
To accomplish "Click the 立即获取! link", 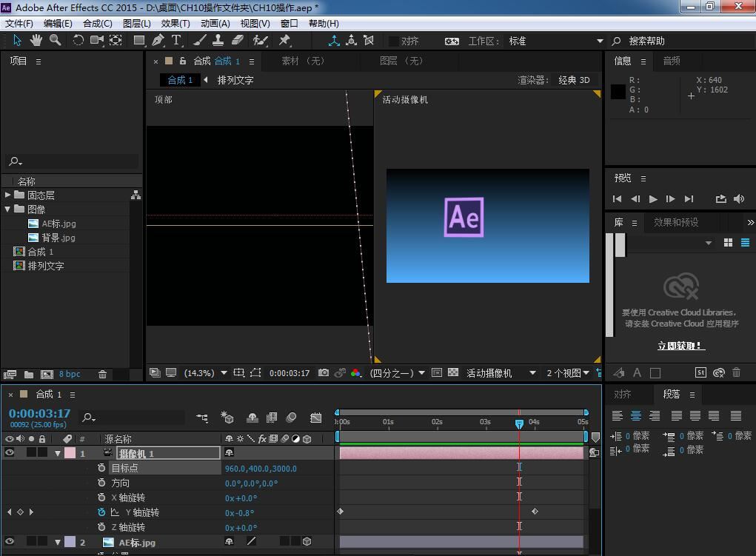I will click(680, 346).
